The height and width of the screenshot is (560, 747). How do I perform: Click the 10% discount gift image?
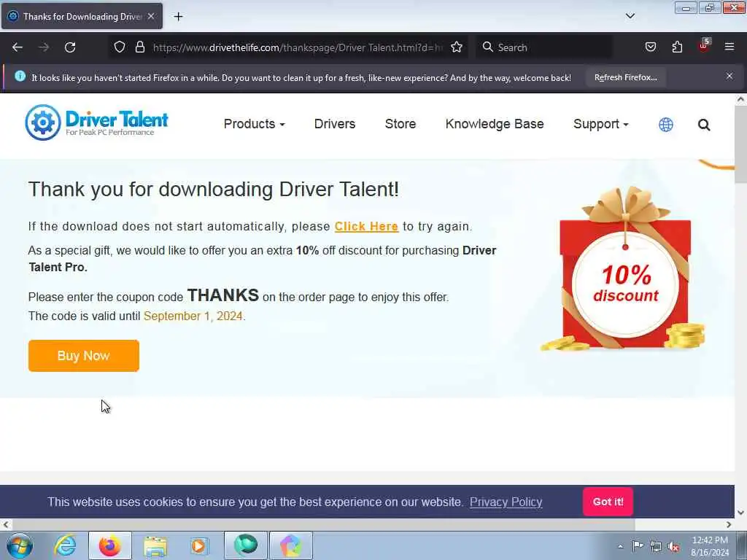click(624, 269)
